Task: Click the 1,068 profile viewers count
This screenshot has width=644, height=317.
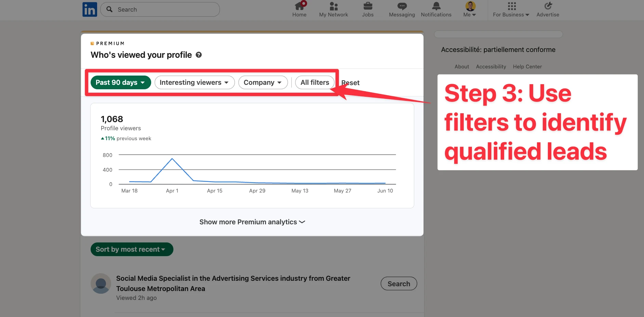Action: pyautogui.click(x=112, y=119)
